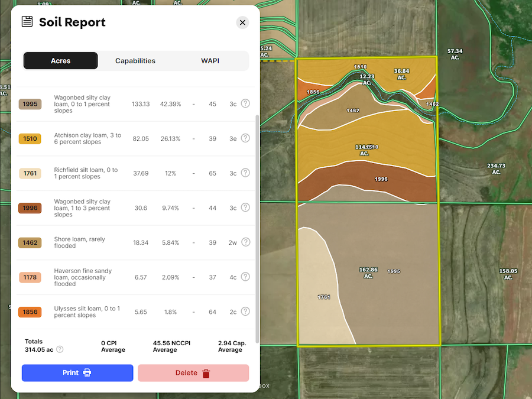Click the 1995 soil color swatch
The width and height of the screenshot is (532, 399).
pos(30,104)
